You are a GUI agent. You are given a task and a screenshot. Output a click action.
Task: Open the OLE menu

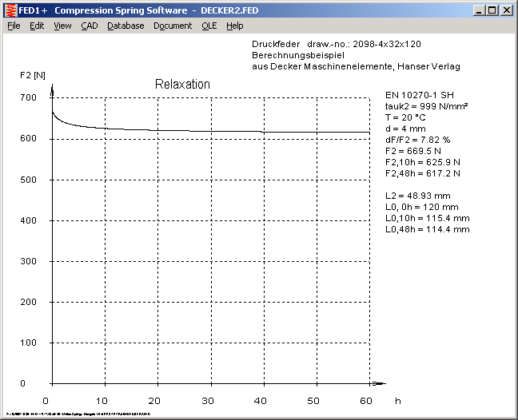pos(209,26)
